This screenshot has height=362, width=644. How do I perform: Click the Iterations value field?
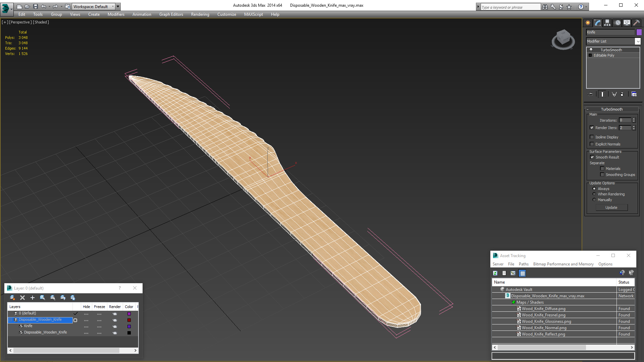tap(625, 120)
